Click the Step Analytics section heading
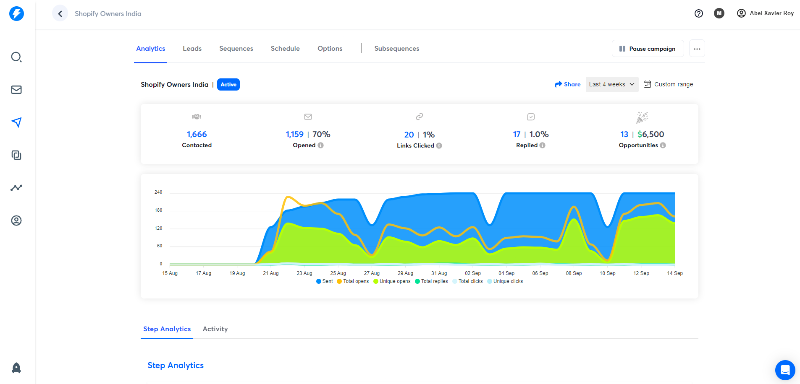Viewport: 800px width, 384px height. click(x=176, y=365)
